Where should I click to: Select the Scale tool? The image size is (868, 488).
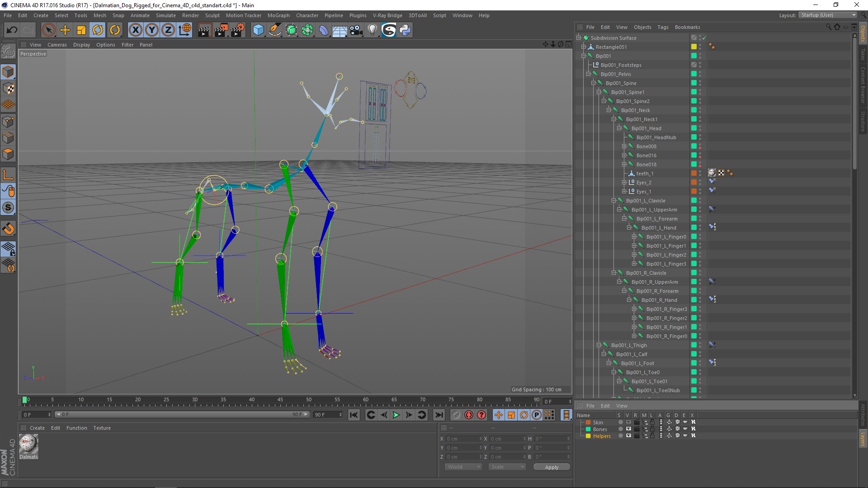tap(81, 30)
